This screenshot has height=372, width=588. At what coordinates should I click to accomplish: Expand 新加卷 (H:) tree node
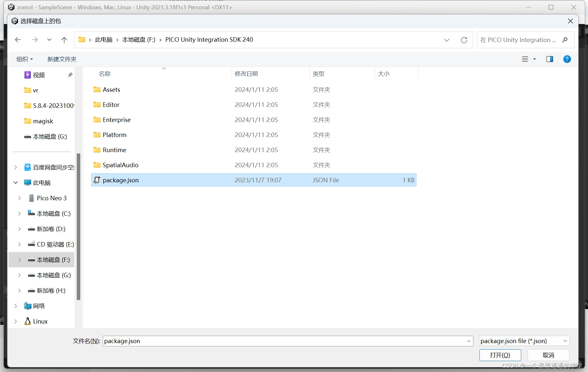pyautogui.click(x=19, y=290)
